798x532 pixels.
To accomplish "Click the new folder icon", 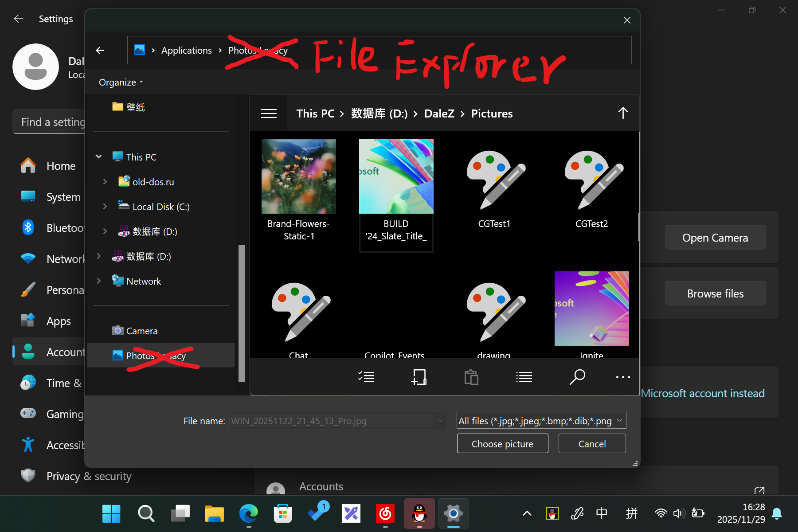I will tap(419, 377).
